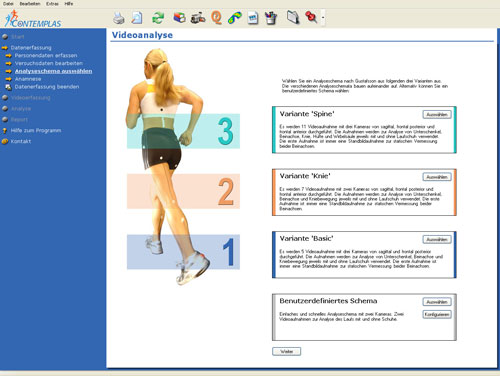Click the sphere icon beside Videoerfassung
This screenshot has height=376, width=500.
[5, 98]
